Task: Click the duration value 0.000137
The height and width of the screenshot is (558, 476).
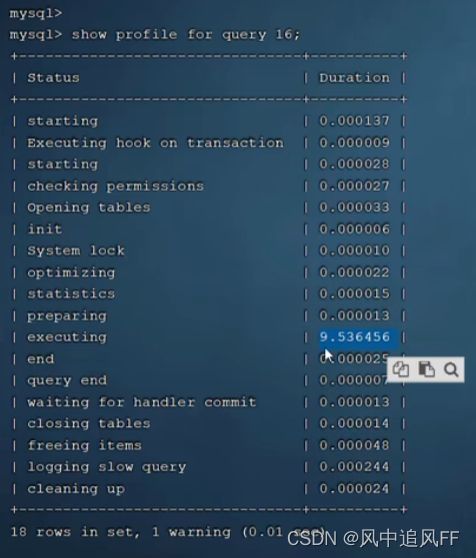Action: pyautogui.click(x=354, y=121)
